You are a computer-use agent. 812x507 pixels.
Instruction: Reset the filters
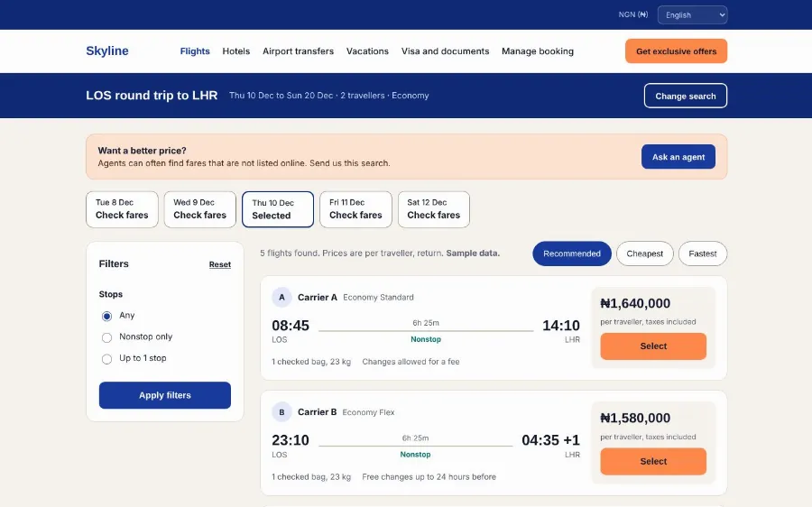220,264
